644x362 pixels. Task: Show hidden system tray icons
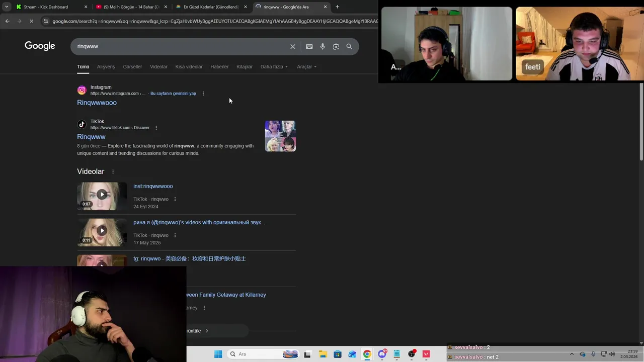point(572,354)
